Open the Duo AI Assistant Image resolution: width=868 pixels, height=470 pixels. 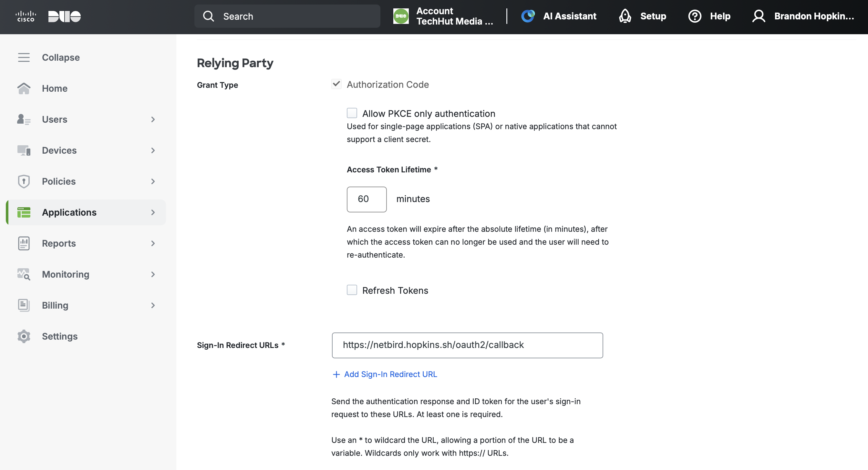point(559,16)
